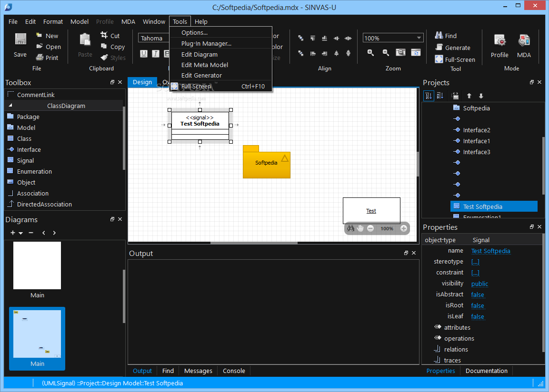This screenshot has height=392, width=549.
Task: Switch to the Messages tab
Action: 198,371
